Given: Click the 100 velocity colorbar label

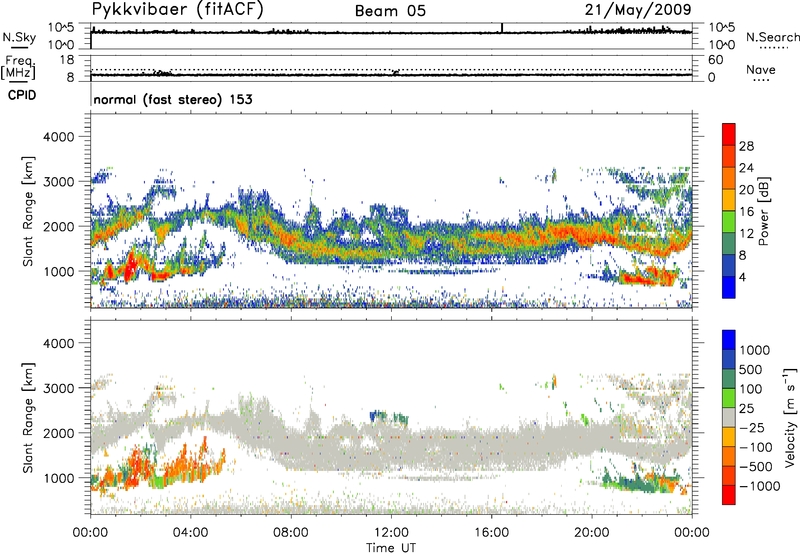Looking at the screenshot, I should (751, 389).
